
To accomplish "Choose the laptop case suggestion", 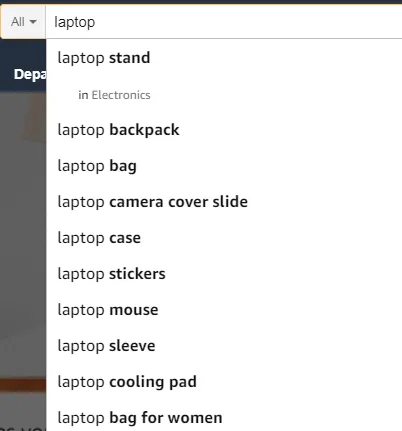I will point(224,238).
